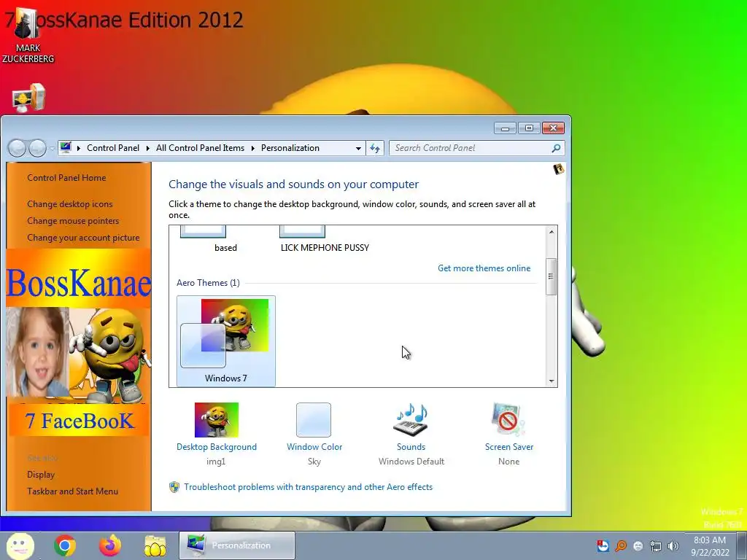
Task: Open the help icon under the search box
Action: click(x=558, y=169)
